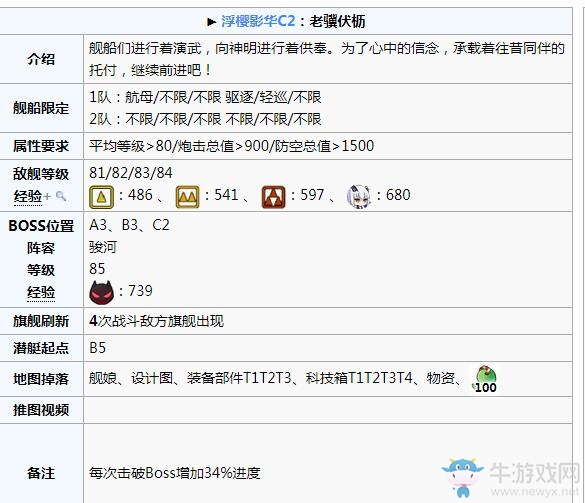Viewport: 585px width, 503px height.
Task: Click the note 每次击破Boss增加34%进度
Action: [x=175, y=473]
